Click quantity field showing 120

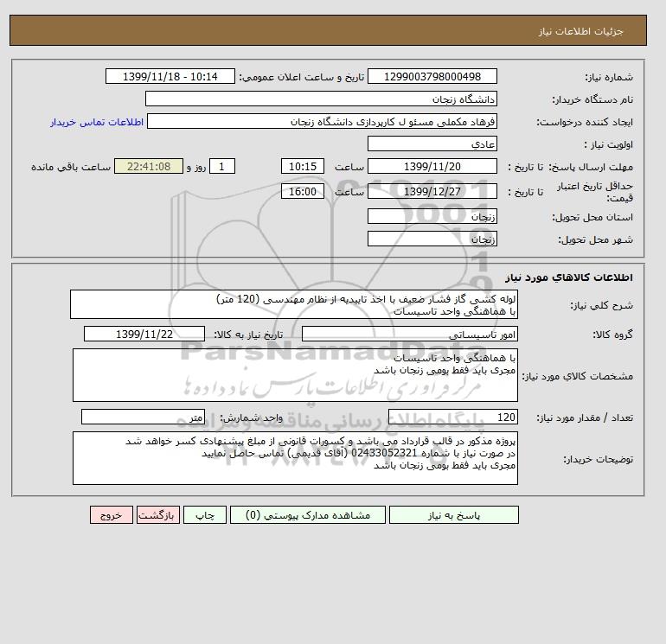(x=452, y=418)
